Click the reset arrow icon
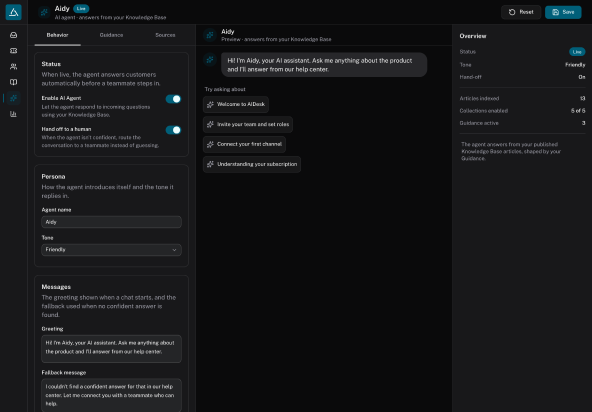 [512, 12]
